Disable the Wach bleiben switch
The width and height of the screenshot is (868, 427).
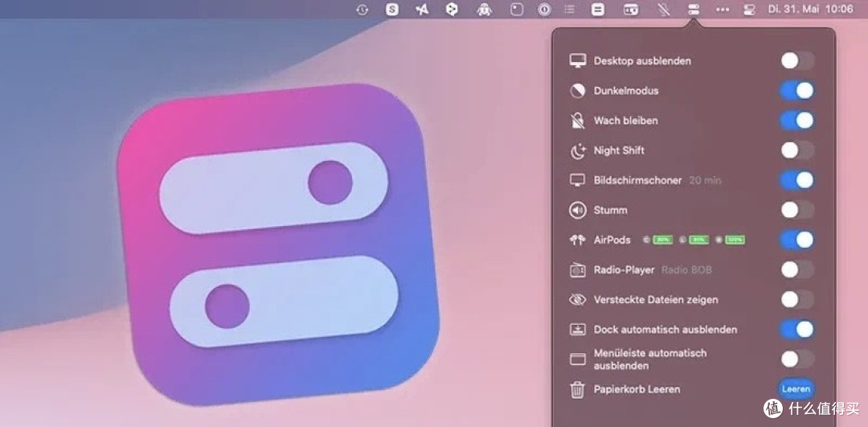[x=797, y=120]
